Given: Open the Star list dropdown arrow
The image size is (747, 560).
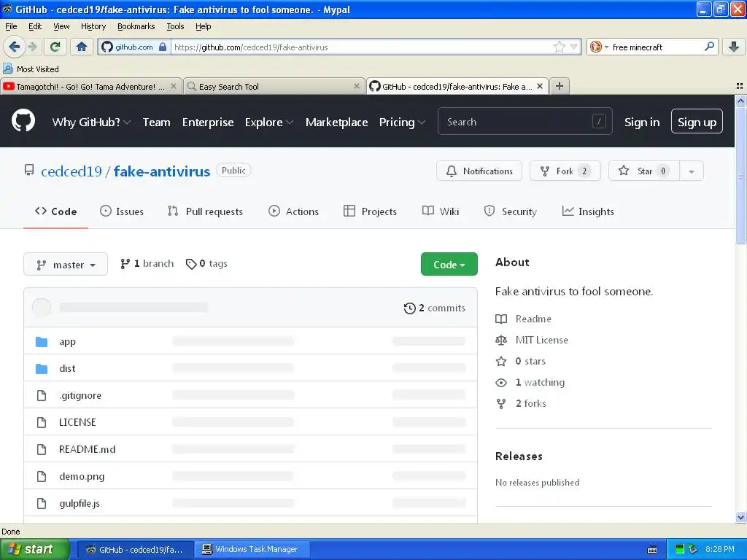Looking at the screenshot, I should (x=692, y=171).
